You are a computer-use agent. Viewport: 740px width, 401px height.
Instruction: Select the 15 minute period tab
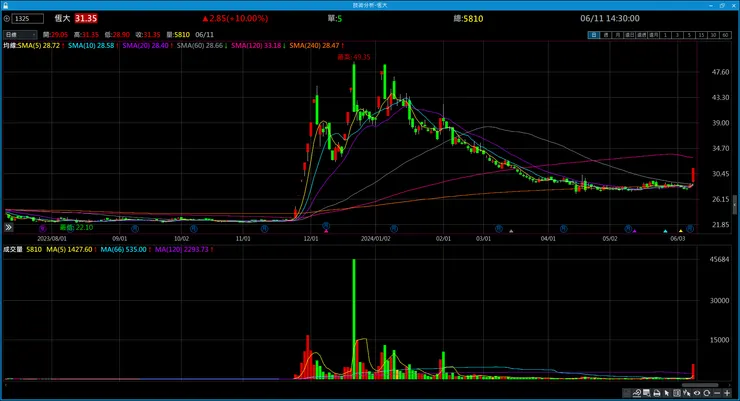pos(701,35)
